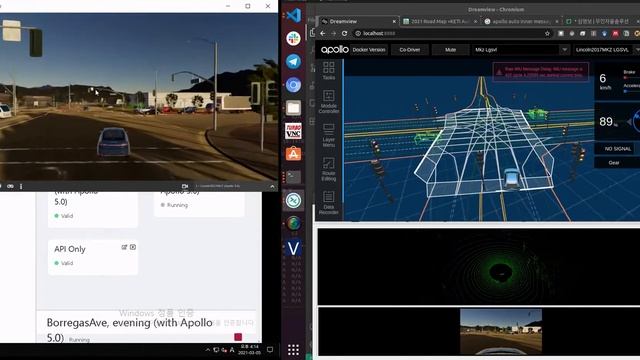Image resolution: width=640 pixels, height=360 pixels.
Task: Click the edit icon on API Only card
Action: tap(124, 247)
